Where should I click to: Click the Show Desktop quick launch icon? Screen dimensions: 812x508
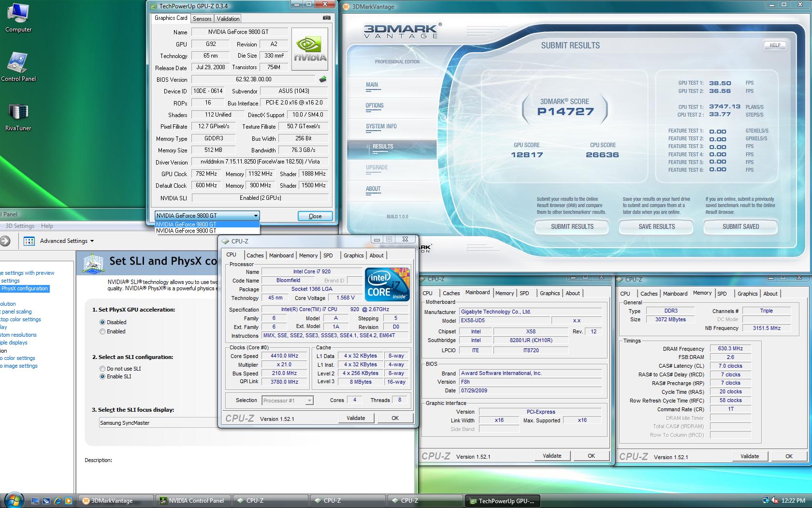coord(35,501)
